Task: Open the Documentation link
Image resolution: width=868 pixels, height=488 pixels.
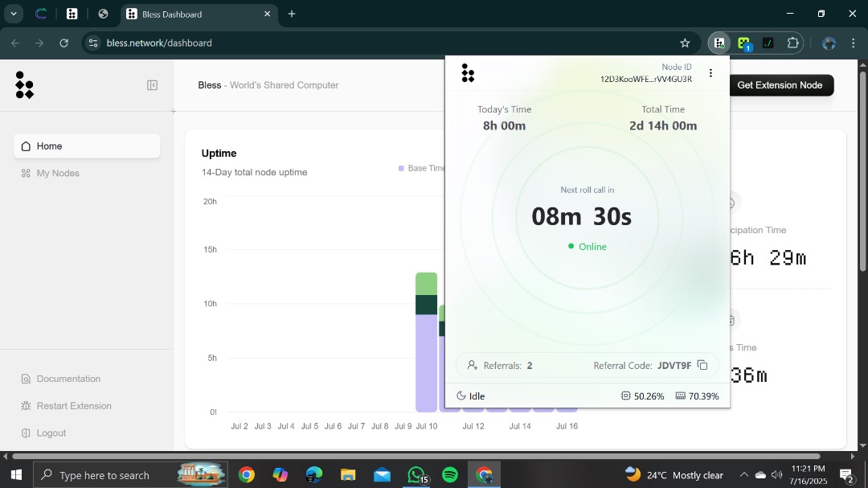Action: coord(61,379)
